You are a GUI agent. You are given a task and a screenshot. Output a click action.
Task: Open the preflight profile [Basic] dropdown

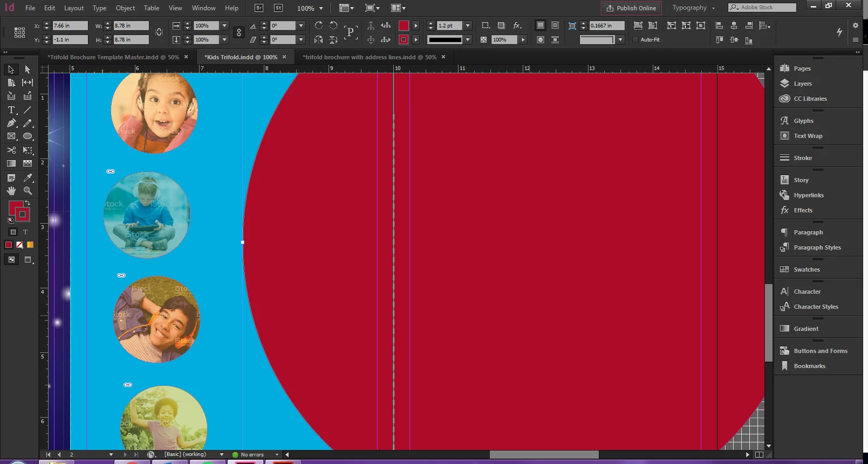pyautogui.click(x=221, y=454)
